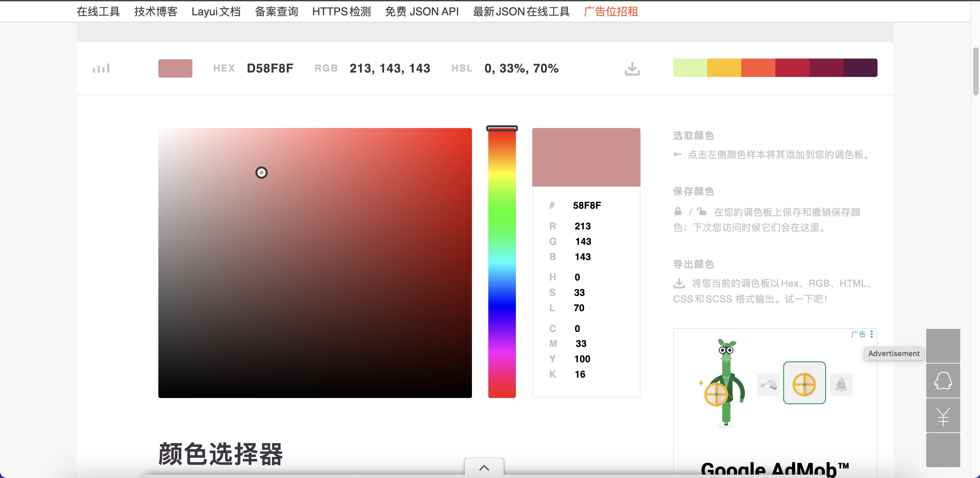Click the R value field showing 213
The width and height of the screenshot is (980, 478).
(582, 226)
